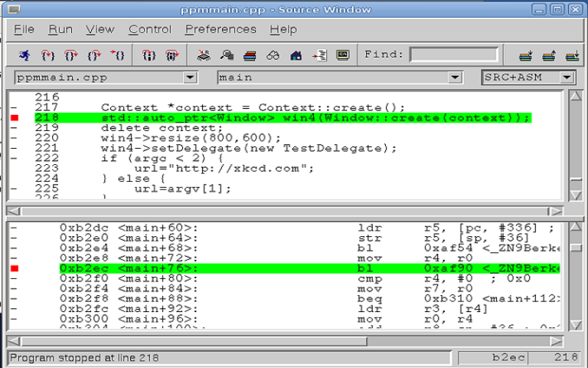
Task: Expand the ppmmain.cpp file dropdown
Action: (x=190, y=78)
